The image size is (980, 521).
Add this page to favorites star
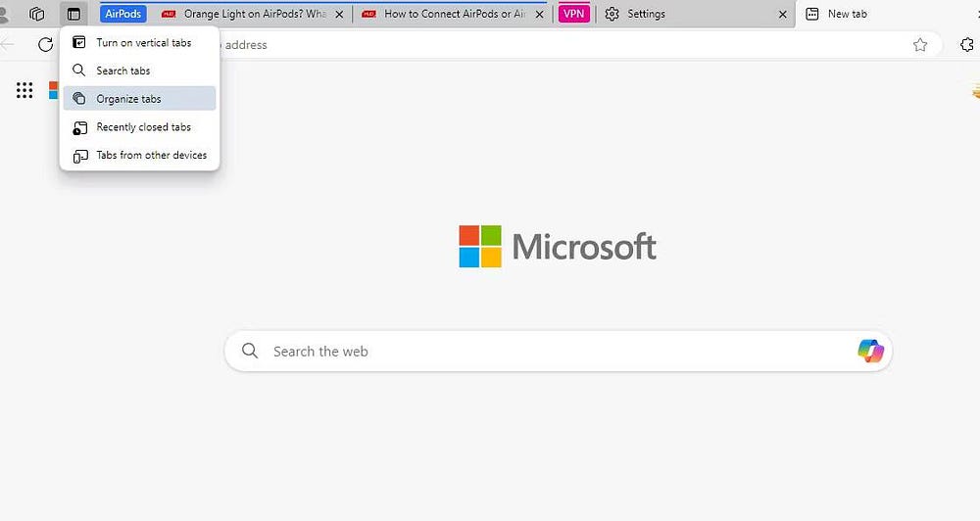(920, 44)
